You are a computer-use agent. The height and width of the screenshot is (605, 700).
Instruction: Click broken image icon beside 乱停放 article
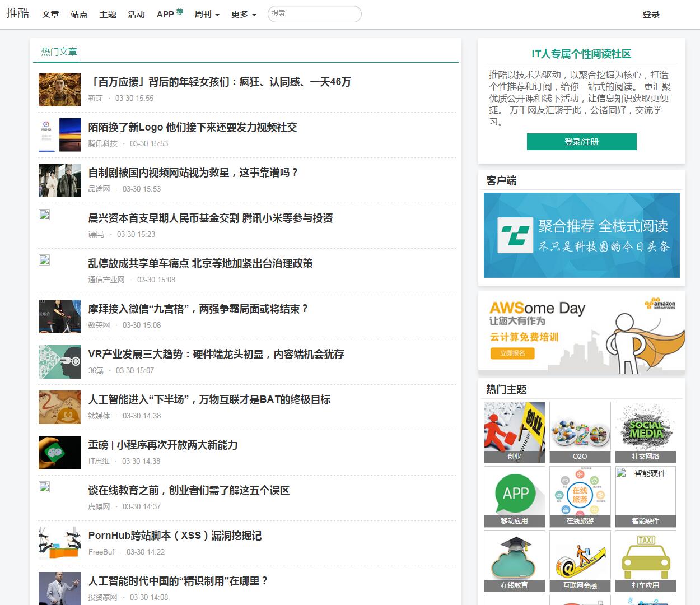[44, 260]
